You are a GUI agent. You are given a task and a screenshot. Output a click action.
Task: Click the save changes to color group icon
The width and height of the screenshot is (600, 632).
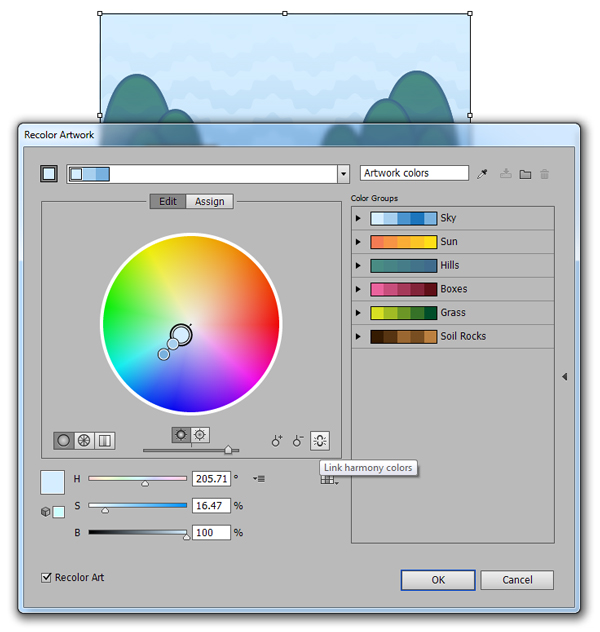pos(506,174)
